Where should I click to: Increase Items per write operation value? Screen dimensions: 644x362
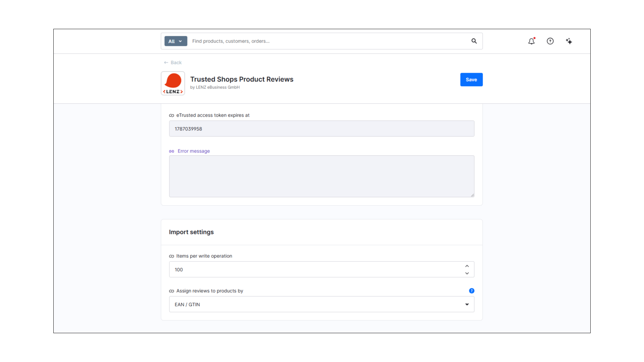[x=467, y=266]
